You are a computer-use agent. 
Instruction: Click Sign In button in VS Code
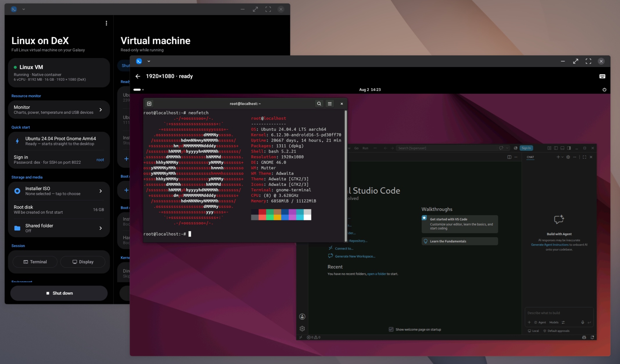[526, 148]
